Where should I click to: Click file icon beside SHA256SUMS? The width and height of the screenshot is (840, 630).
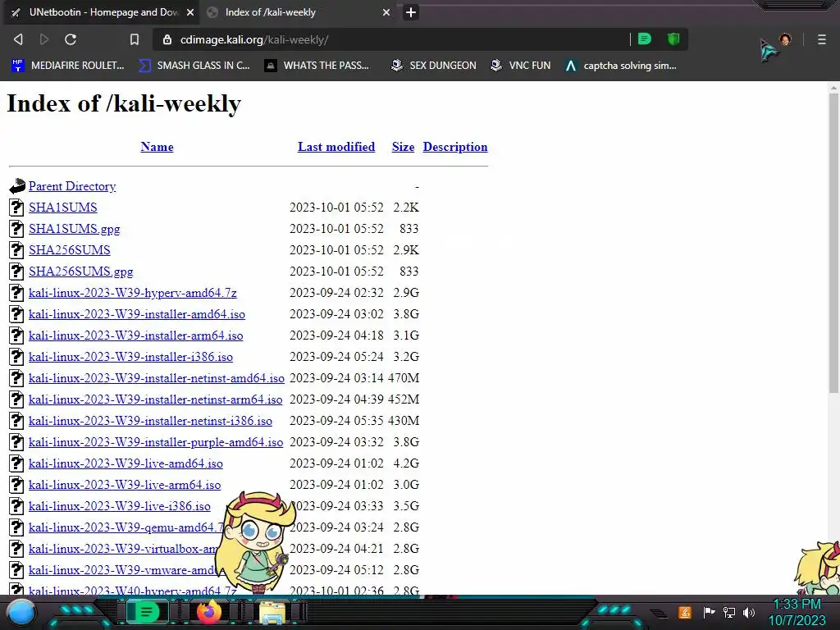[x=16, y=250]
